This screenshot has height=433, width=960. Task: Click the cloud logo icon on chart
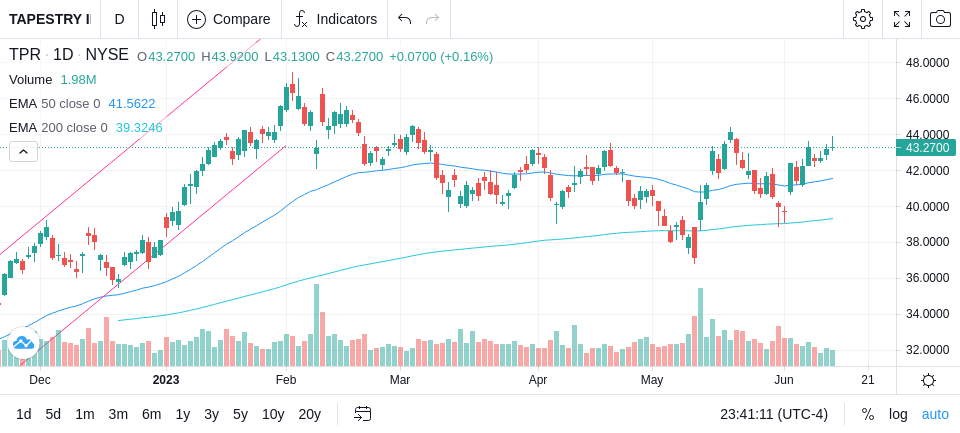click(23, 342)
